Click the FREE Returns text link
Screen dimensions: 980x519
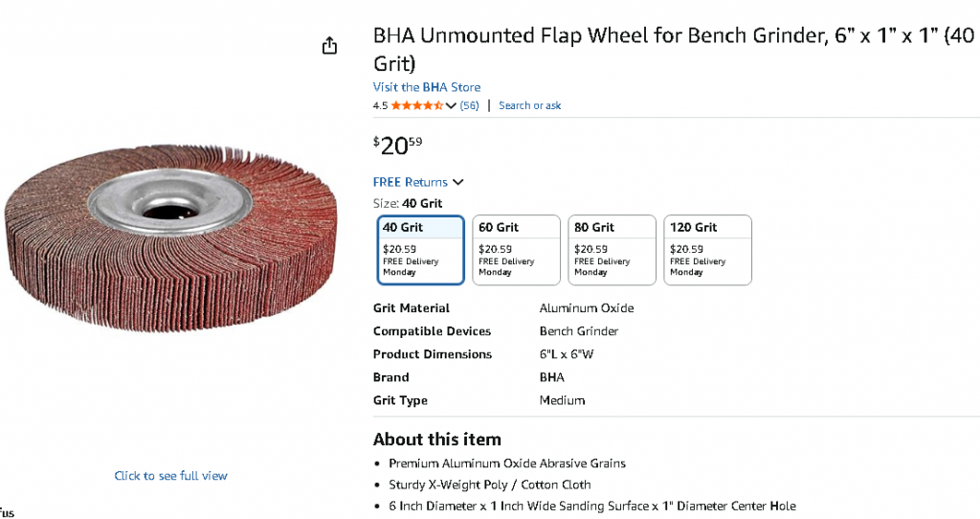[x=411, y=182]
